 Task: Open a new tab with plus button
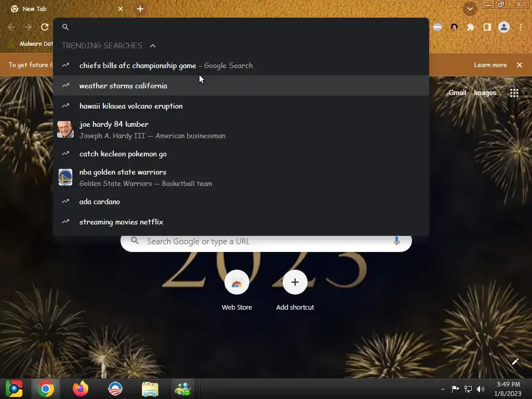(140, 9)
